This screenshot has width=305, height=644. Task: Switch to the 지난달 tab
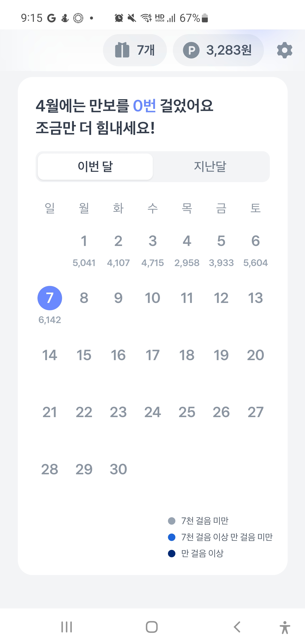click(210, 167)
